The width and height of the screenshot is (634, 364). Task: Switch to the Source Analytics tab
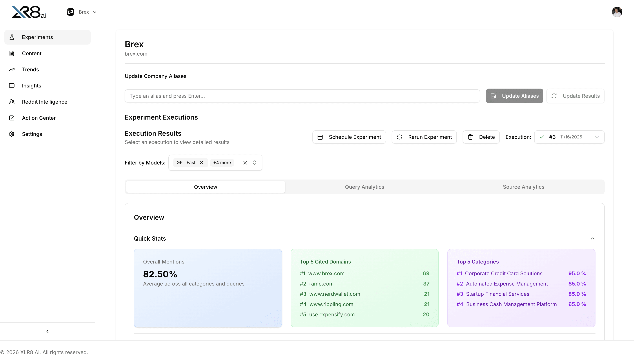[x=523, y=187]
